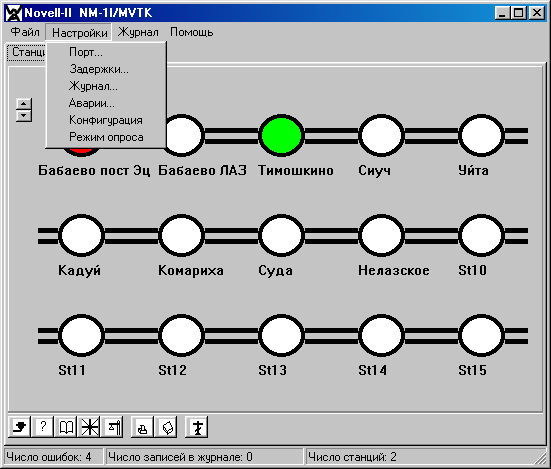The width and height of the screenshot is (551, 469).
Task: Click the up arrow of the spinner
Action: [x=24, y=104]
